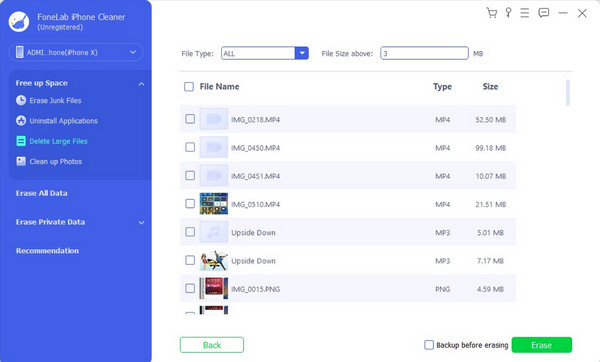Click the Clean up Photos icon

coord(21,161)
